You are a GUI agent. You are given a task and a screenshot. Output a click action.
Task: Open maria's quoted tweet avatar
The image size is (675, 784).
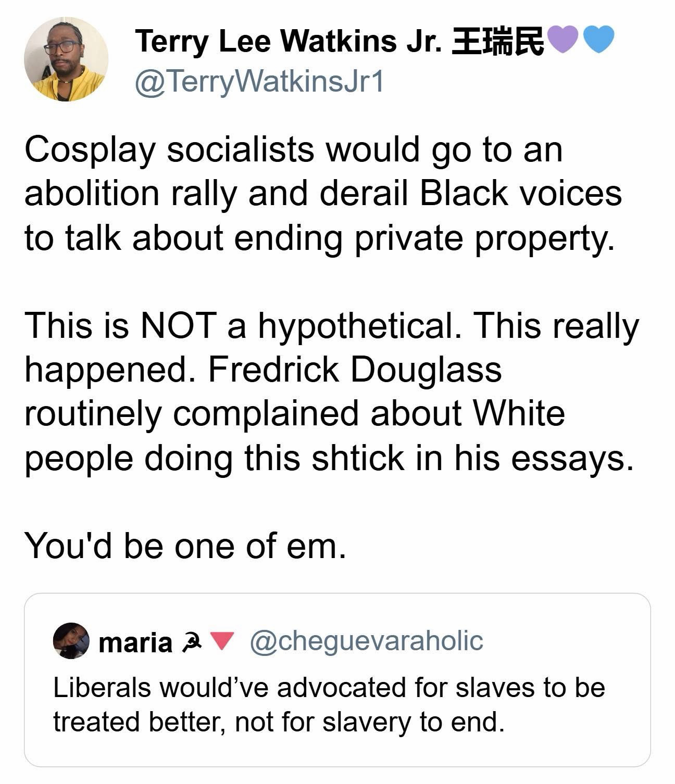coord(71,641)
